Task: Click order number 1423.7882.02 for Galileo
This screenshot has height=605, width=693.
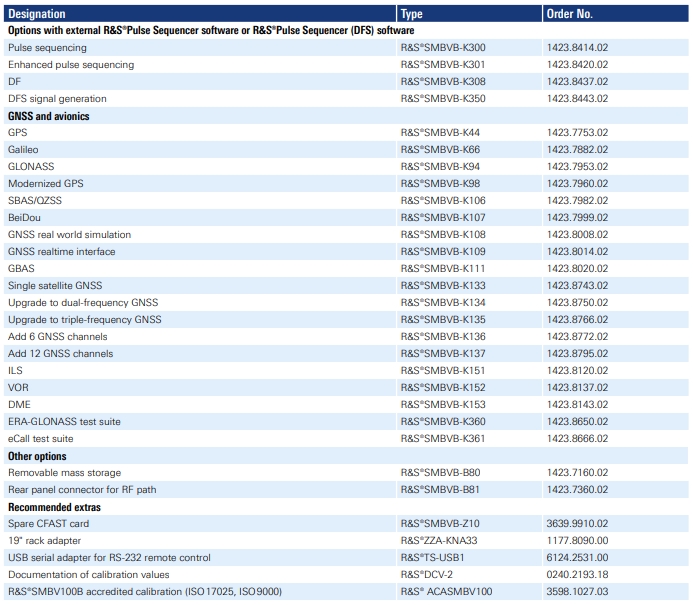Action: (x=577, y=150)
